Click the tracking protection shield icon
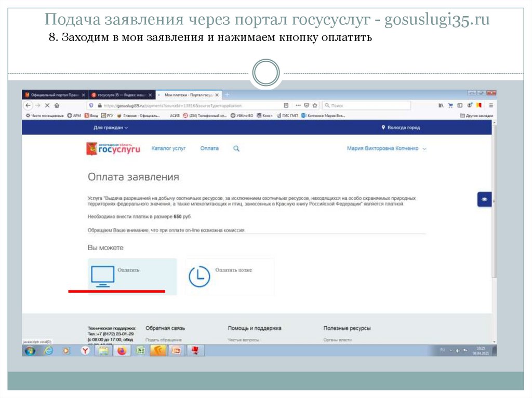Image resolution: width=532 pixels, height=398 pixels. coord(91,105)
